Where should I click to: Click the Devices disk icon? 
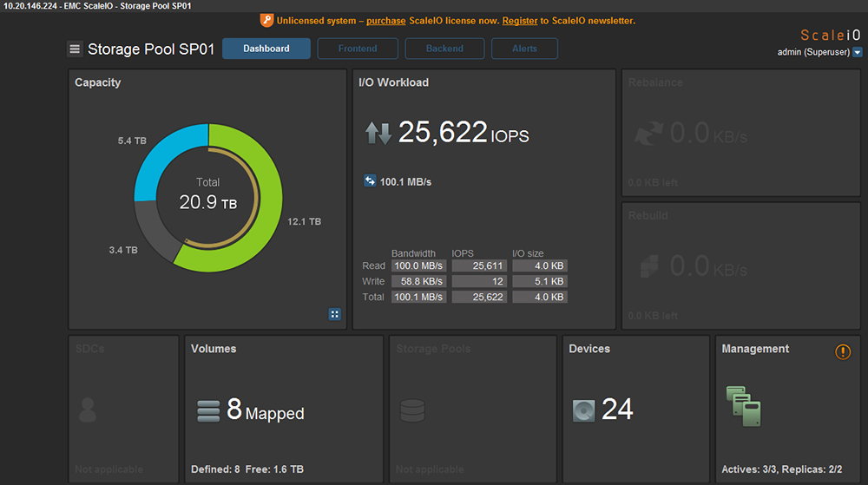click(x=583, y=410)
